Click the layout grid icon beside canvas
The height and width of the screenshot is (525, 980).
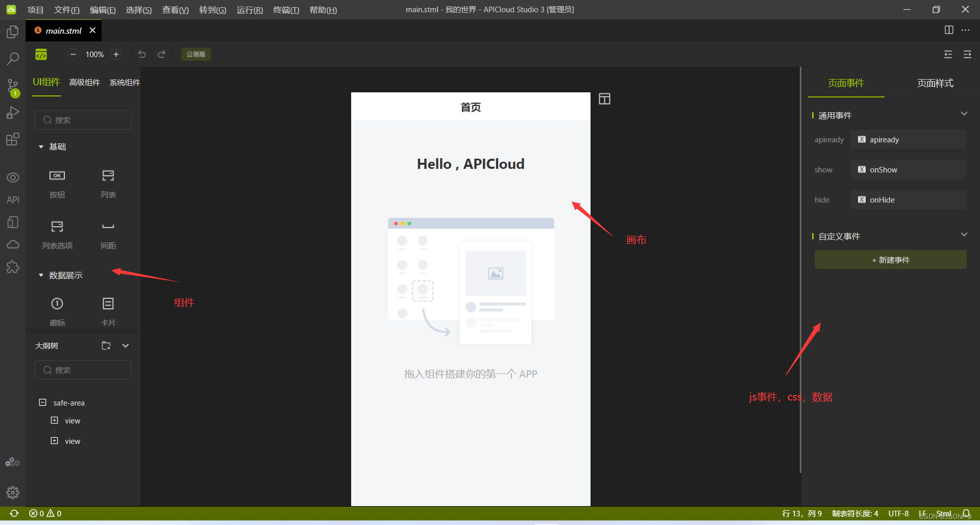tap(604, 99)
